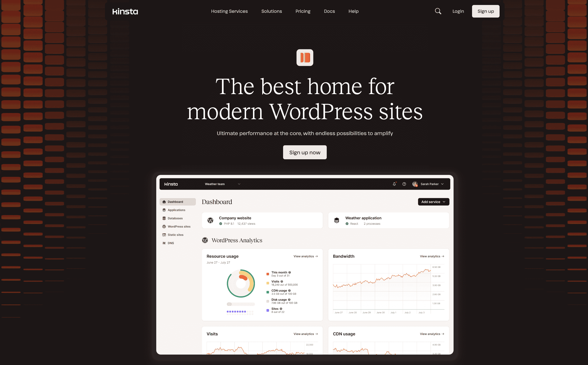Click the DNS sidebar icon
Image resolution: width=588 pixels, height=365 pixels.
[164, 243]
